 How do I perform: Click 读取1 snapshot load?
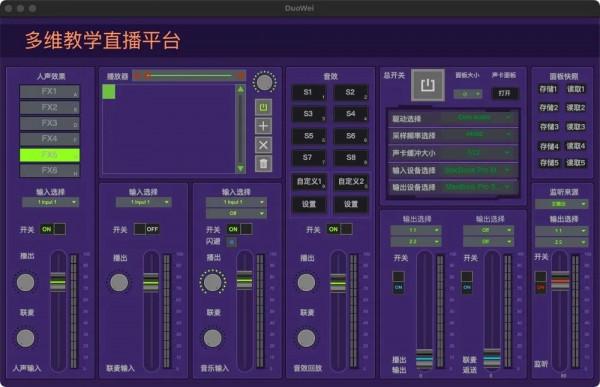point(576,90)
